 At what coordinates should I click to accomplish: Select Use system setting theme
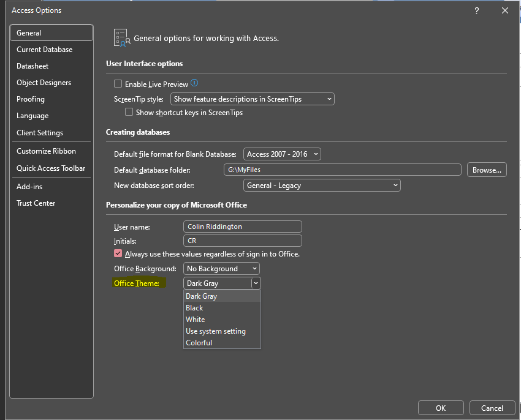tap(222, 331)
